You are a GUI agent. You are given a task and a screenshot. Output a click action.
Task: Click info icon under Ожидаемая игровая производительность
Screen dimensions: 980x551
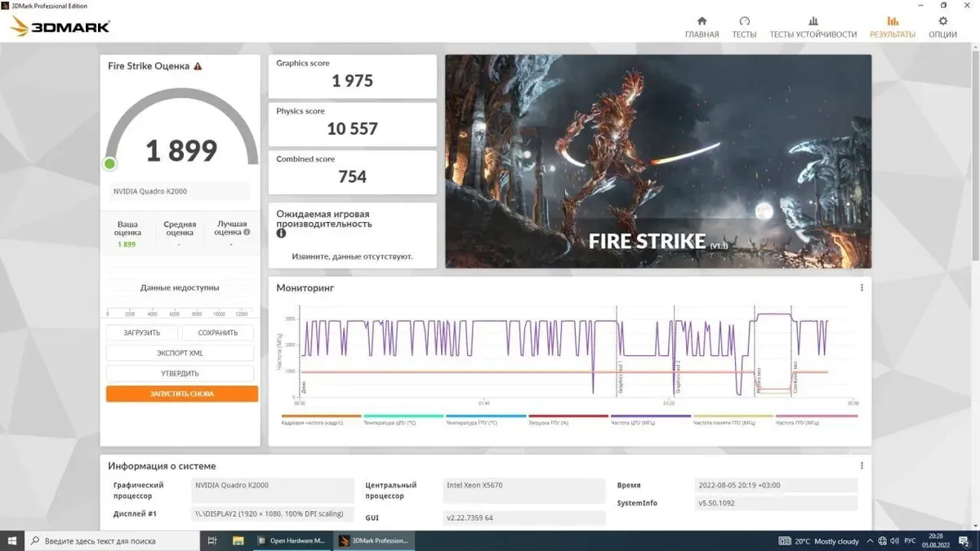[x=281, y=233]
